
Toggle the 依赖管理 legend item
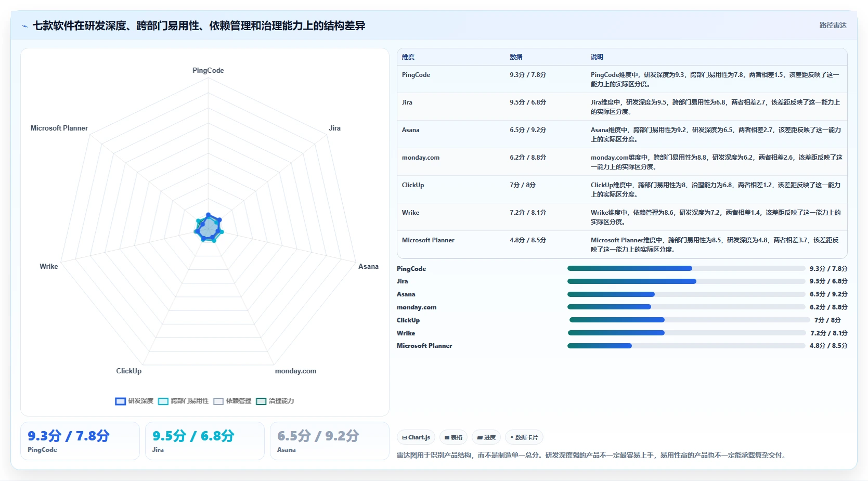click(232, 401)
